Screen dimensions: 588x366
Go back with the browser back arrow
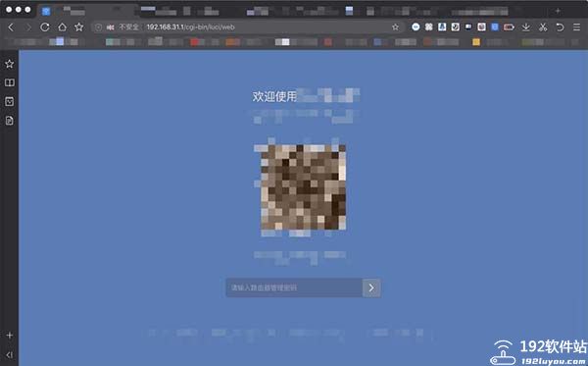(11, 27)
